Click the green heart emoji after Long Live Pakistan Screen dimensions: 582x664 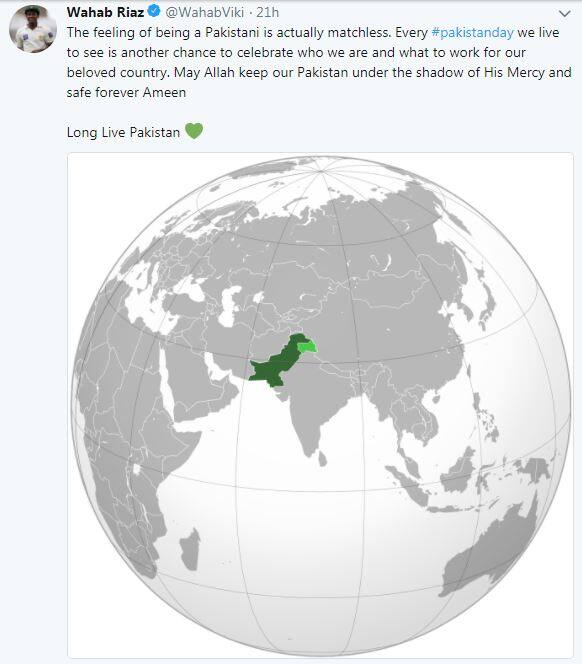(194, 131)
